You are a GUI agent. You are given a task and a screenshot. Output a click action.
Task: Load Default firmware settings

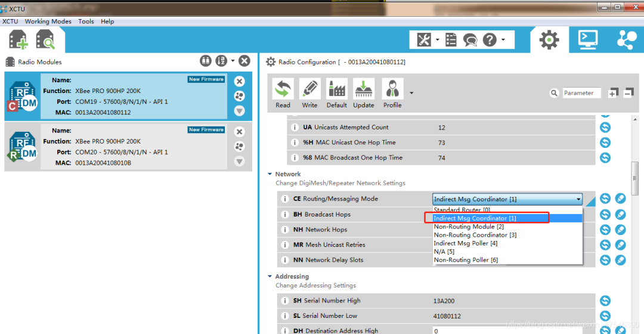(337, 94)
